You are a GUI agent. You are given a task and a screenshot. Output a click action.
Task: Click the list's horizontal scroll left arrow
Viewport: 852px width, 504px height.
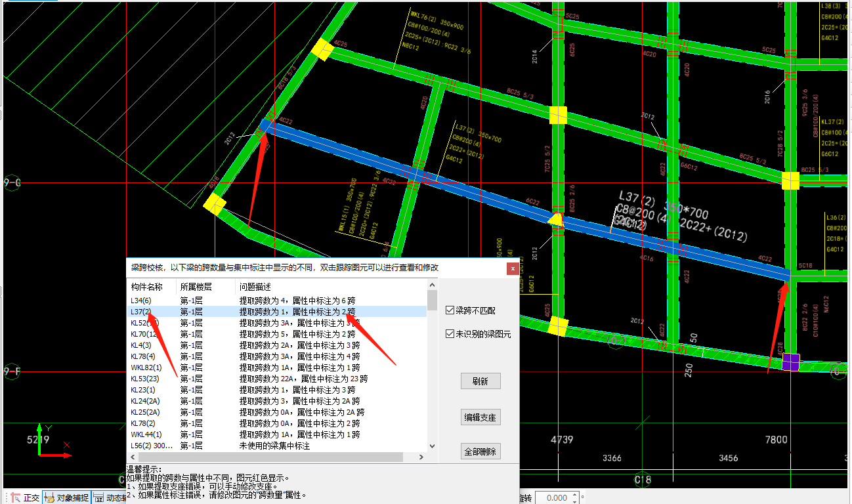(132, 457)
